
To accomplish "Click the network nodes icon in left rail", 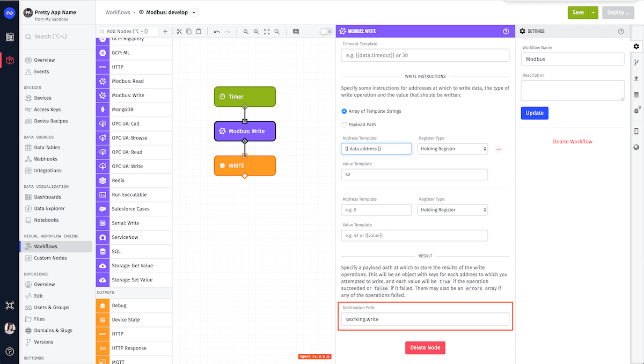I will (x=10, y=305).
